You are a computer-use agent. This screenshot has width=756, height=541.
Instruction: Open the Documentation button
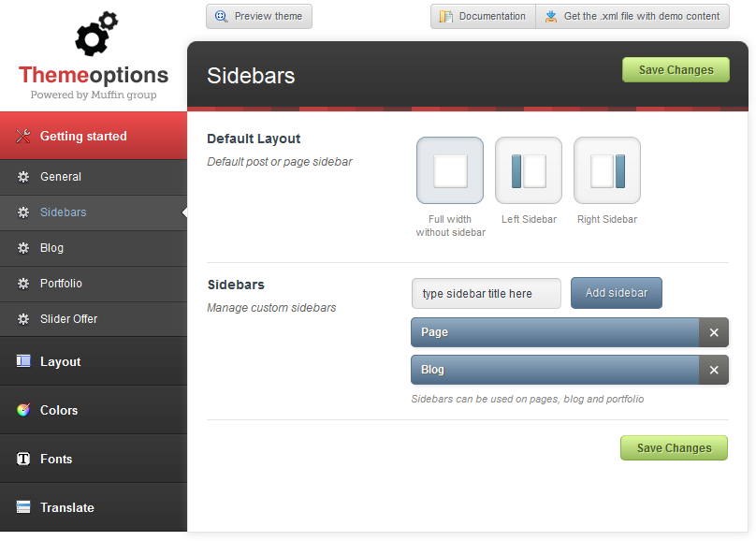point(483,17)
